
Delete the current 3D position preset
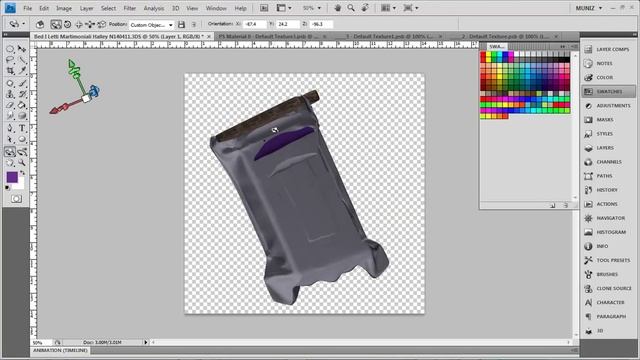194,24
